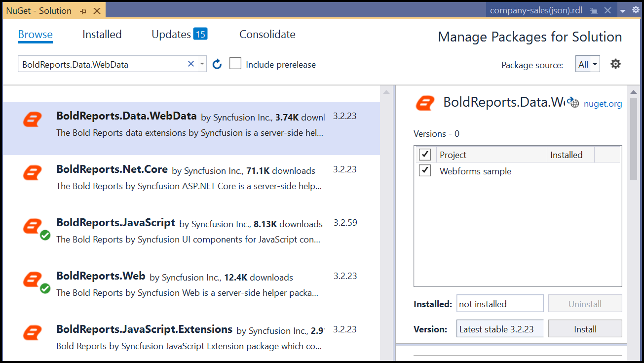Click the Webforms sample project name

(x=475, y=171)
